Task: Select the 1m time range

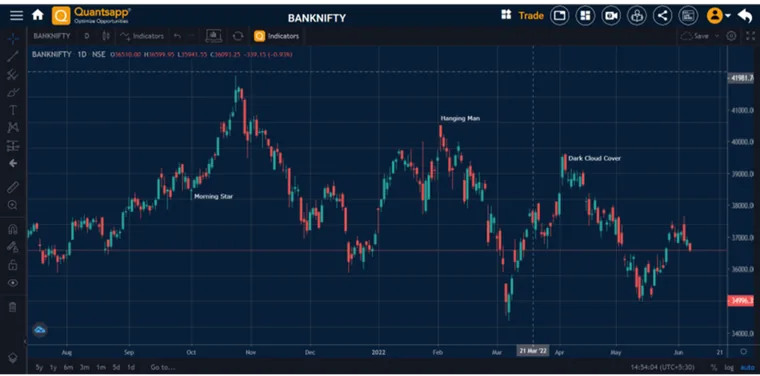Action: coord(100,367)
